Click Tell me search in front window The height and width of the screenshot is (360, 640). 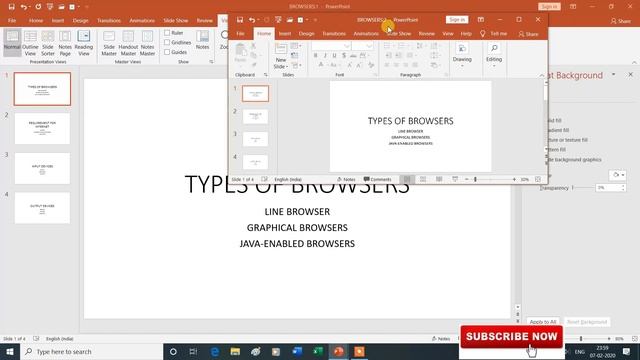(x=494, y=33)
